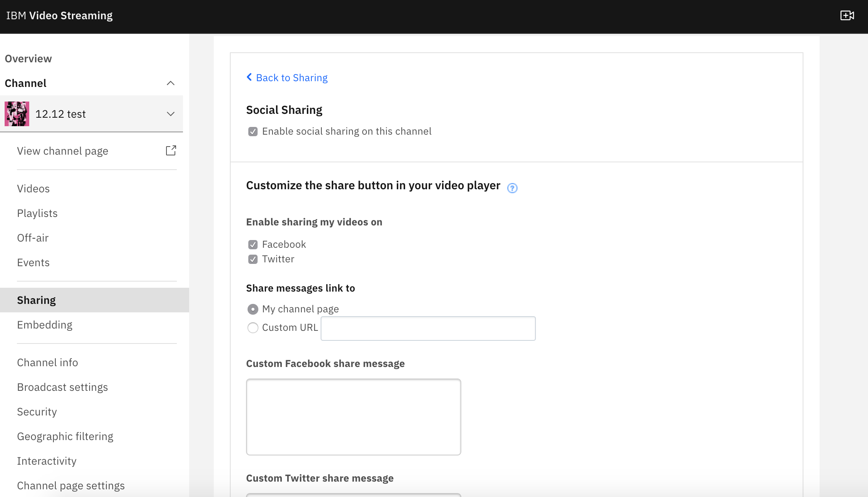Open Overview in the sidebar
The height and width of the screenshot is (497, 868).
(x=28, y=58)
